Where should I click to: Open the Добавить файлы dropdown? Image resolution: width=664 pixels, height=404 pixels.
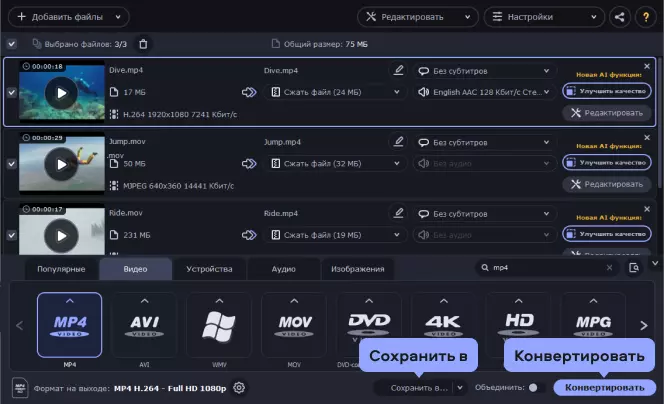(x=118, y=17)
